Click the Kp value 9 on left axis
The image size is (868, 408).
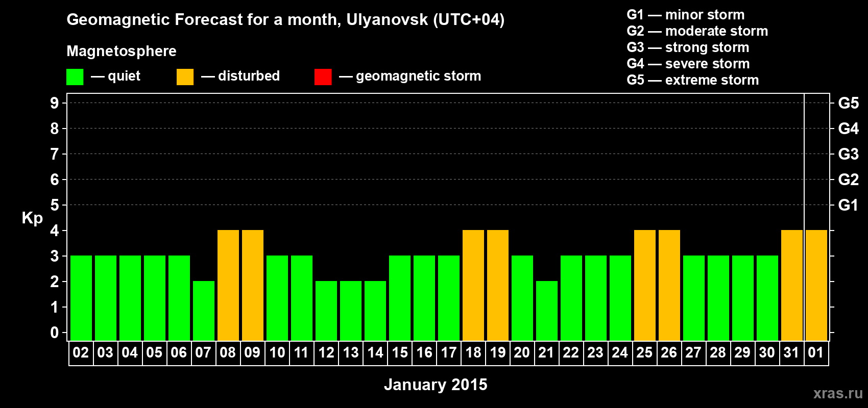click(55, 103)
